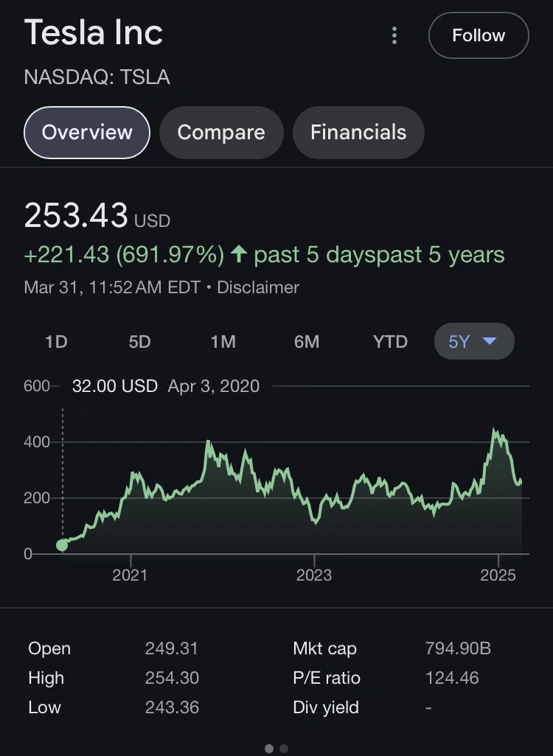Tap the Mkt cap value 794.90B
The width and height of the screenshot is (553, 756).
click(x=458, y=648)
